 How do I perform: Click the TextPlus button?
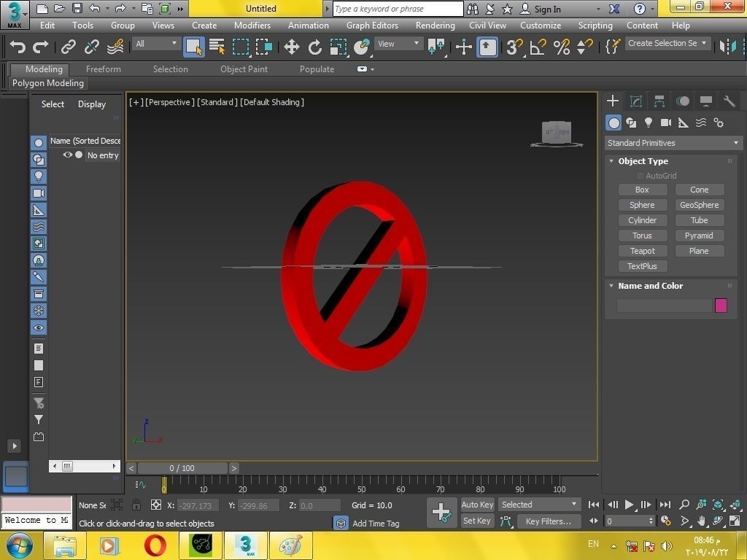pos(642,266)
